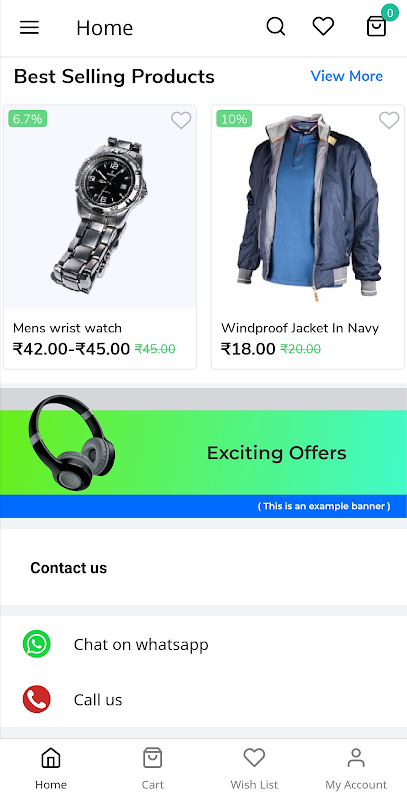Open the Windproof Jacket product image
The height and width of the screenshot is (800, 407).
point(308,207)
